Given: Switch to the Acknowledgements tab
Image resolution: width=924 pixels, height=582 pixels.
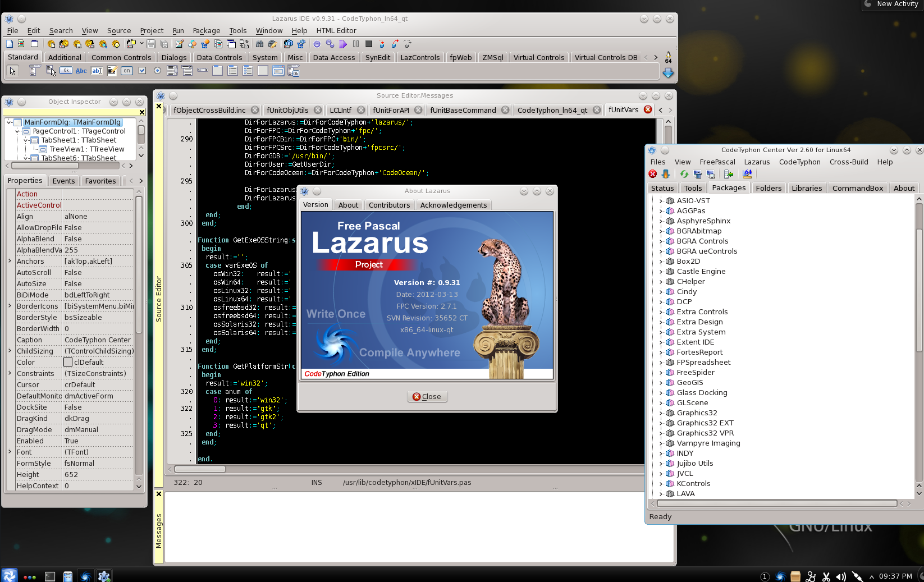Looking at the screenshot, I should coord(453,205).
